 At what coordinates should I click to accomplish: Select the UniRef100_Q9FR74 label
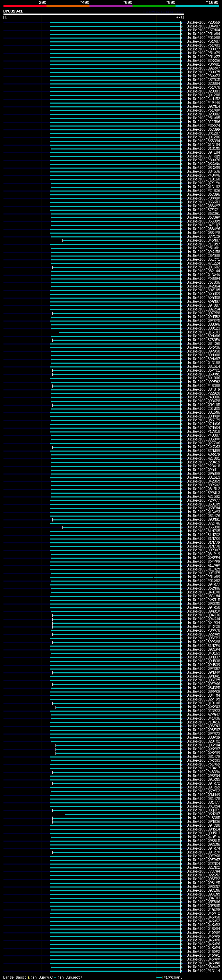pos(203,848)
